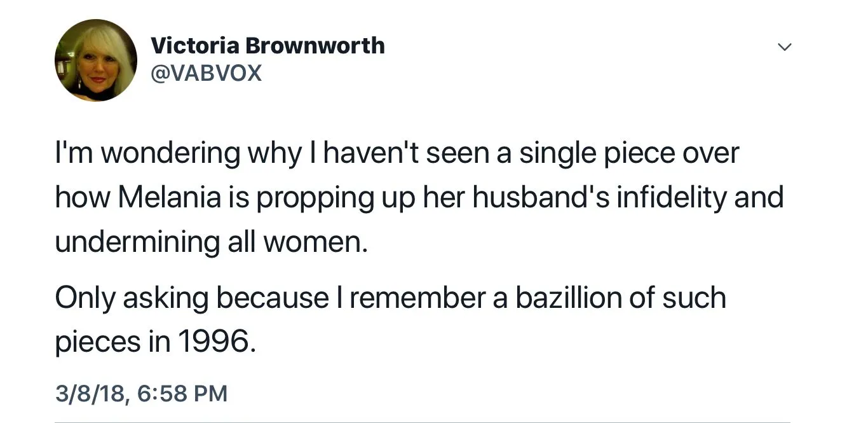Click the word "remember" in the tweet
Screen dimensions: 868x423
419,298
